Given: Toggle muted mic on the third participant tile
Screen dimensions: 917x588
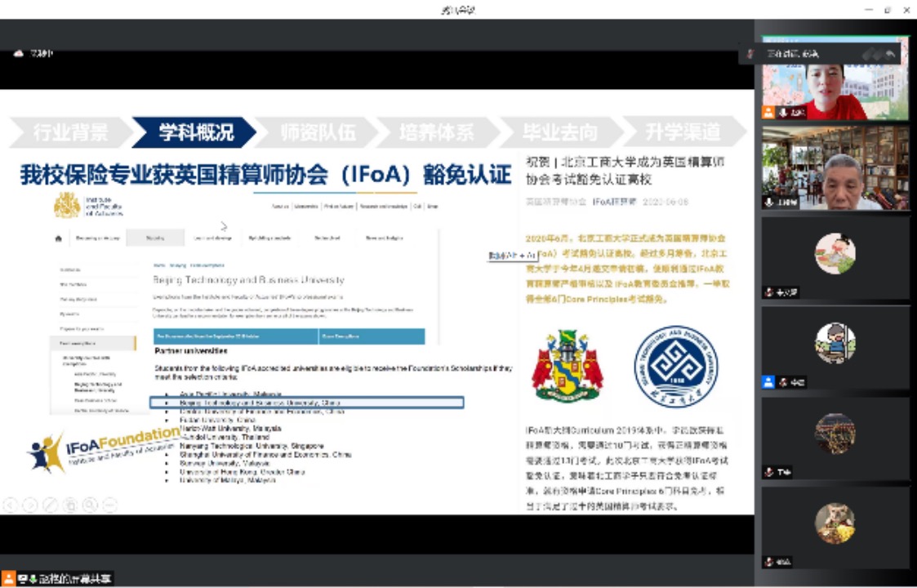Looking at the screenshot, I should (769, 292).
